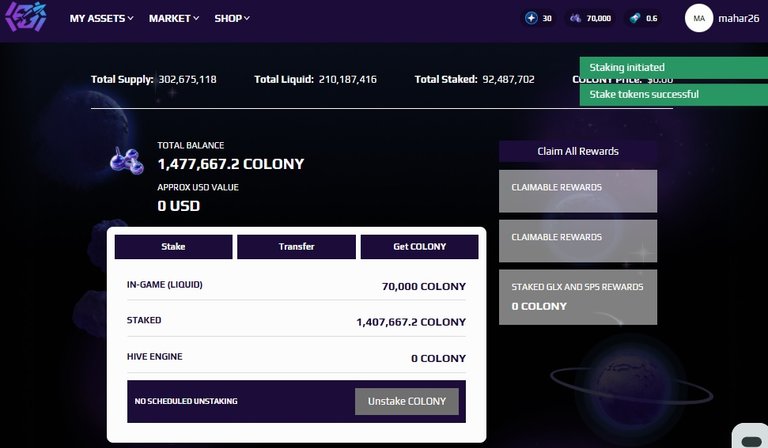Click the Get COLONY button
This screenshot has width=768, height=448.
[x=419, y=247]
